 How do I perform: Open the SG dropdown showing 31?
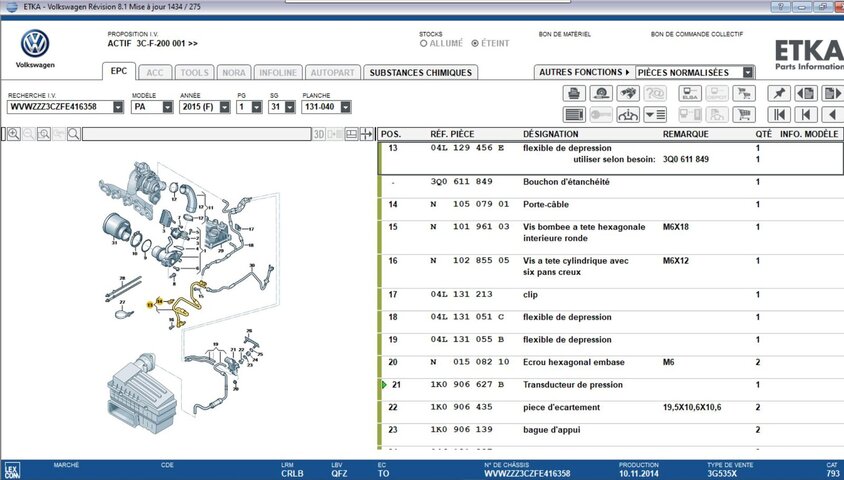coord(290,107)
